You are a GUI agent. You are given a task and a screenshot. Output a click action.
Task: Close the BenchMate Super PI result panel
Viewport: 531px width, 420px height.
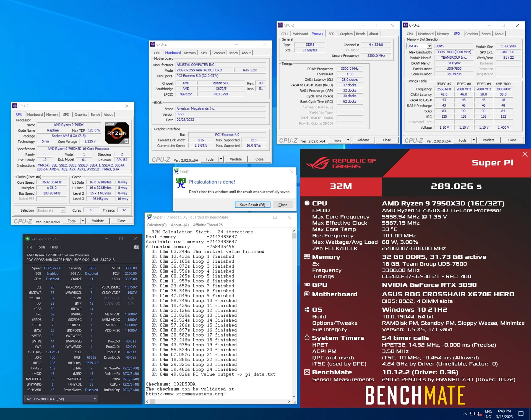pos(525,154)
